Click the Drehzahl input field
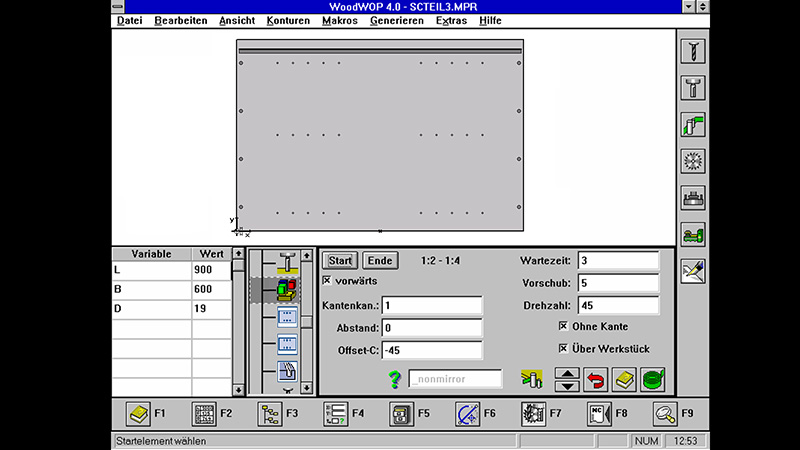Viewport: 800px width, 450px height. [618, 305]
